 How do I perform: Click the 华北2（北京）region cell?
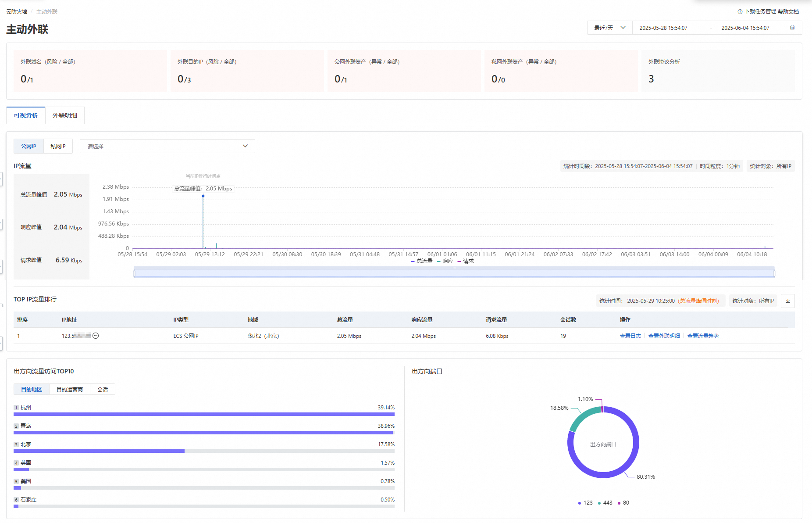point(264,336)
